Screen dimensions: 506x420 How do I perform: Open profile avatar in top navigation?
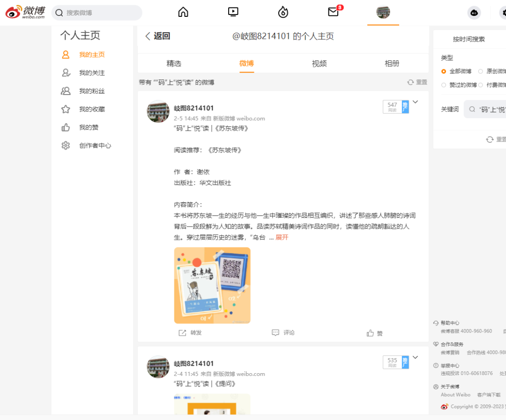(x=383, y=12)
